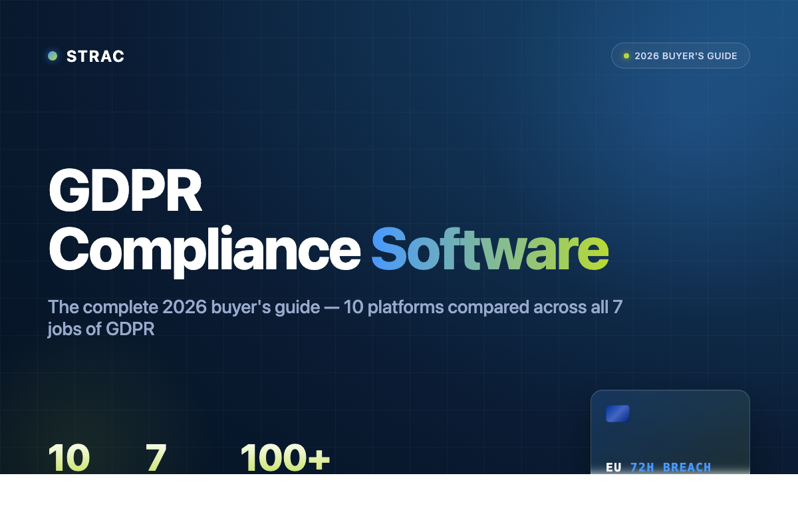Screen dimensions: 798x532
Task: Click the '10' statistic number
Action: pyautogui.click(x=68, y=457)
